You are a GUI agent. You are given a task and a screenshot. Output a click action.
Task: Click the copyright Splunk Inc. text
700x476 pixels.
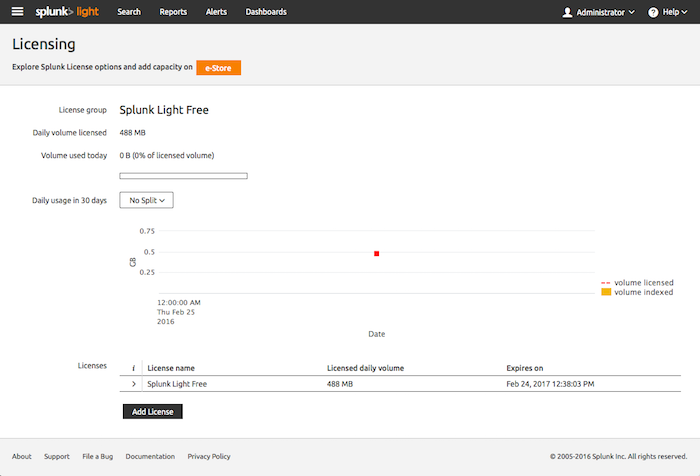(618, 456)
